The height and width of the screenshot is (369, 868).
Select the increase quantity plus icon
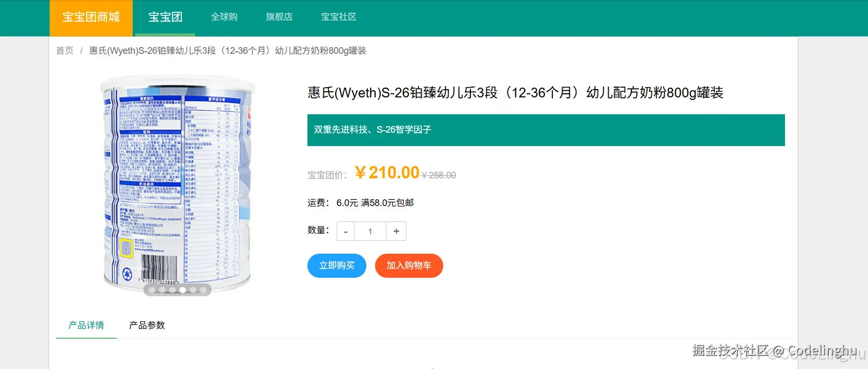click(x=396, y=231)
